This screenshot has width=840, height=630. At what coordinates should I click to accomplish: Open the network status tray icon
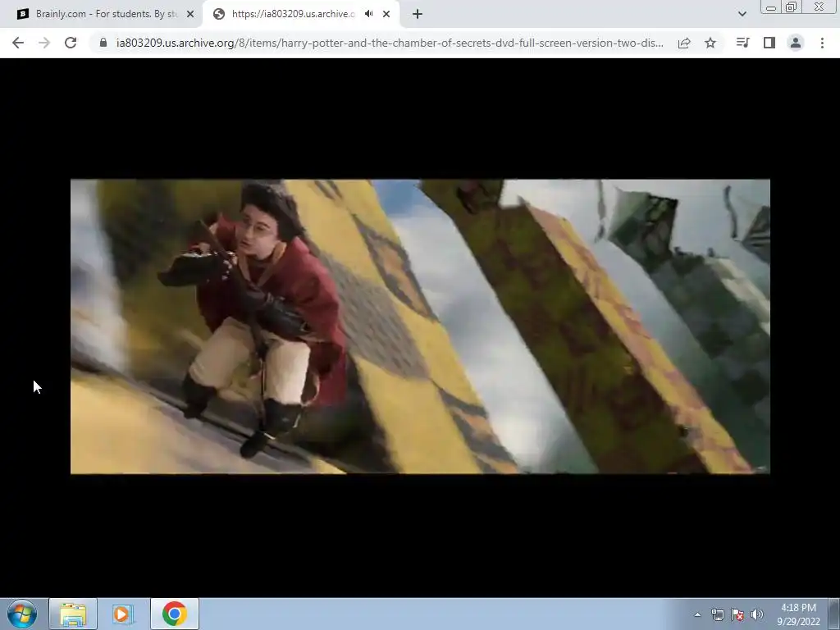[x=717, y=614]
